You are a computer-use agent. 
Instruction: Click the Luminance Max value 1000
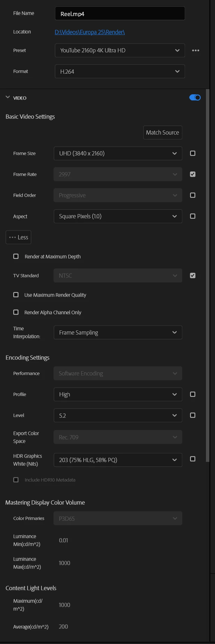[x=64, y=563]
